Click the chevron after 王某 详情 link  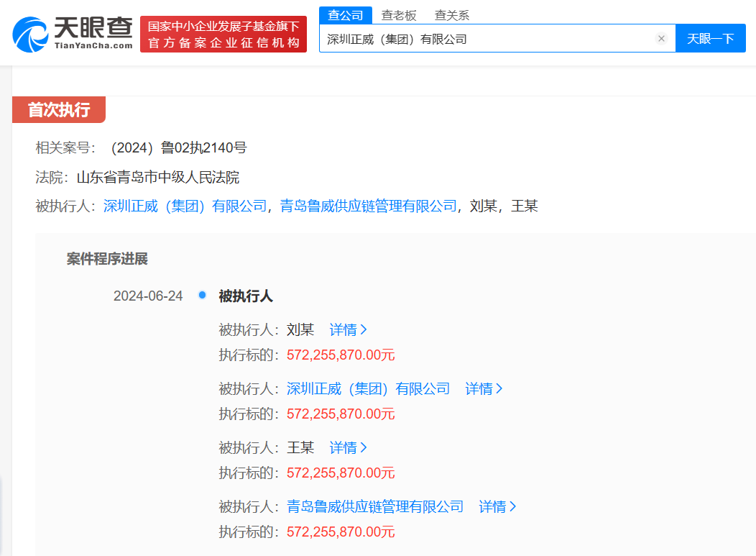click(365, 447)
